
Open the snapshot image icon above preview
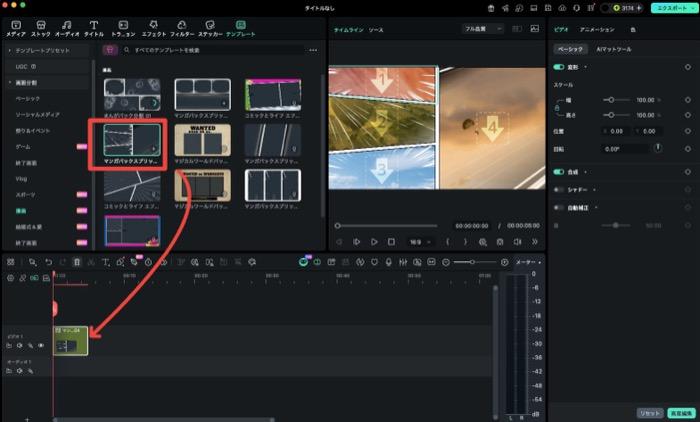point(534,29)
